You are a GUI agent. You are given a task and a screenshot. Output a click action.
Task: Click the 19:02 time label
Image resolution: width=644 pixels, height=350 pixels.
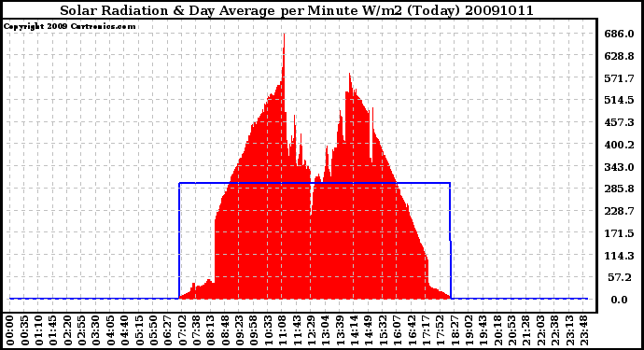coord(469,330)
